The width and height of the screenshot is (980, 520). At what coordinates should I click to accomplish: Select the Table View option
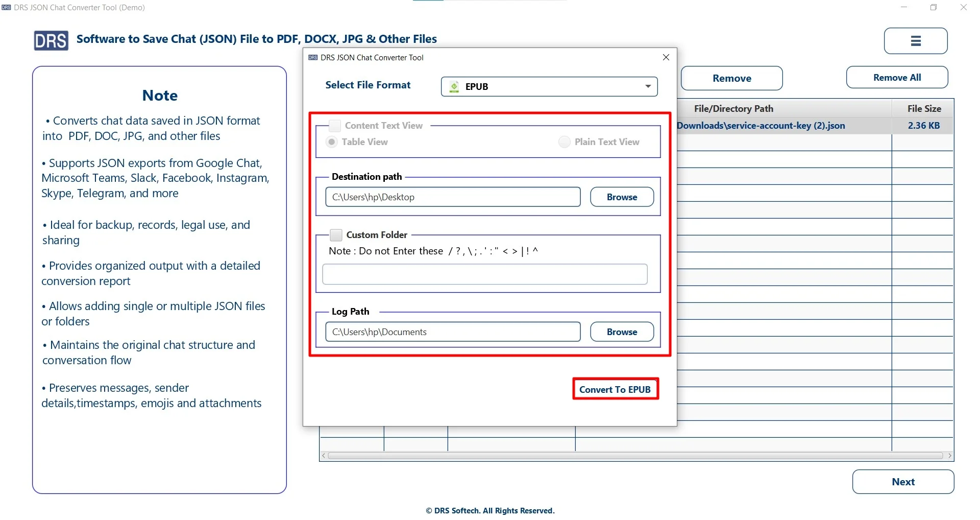(332, 142)
